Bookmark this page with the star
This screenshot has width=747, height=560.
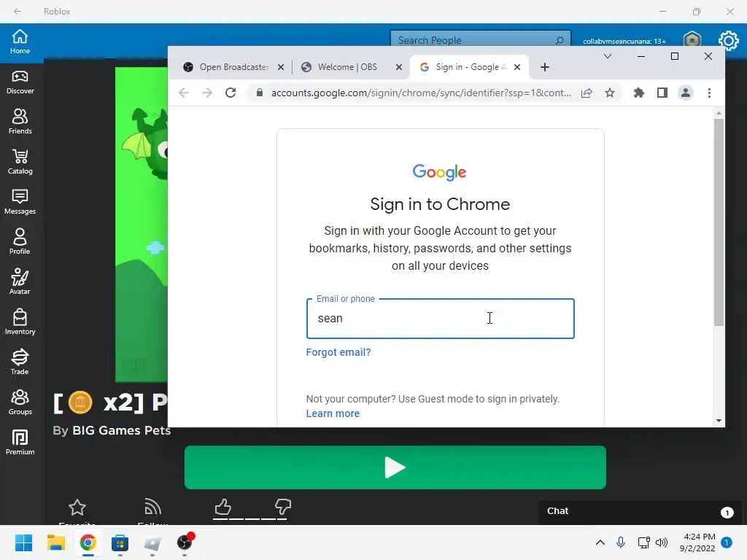coord(610,93)
